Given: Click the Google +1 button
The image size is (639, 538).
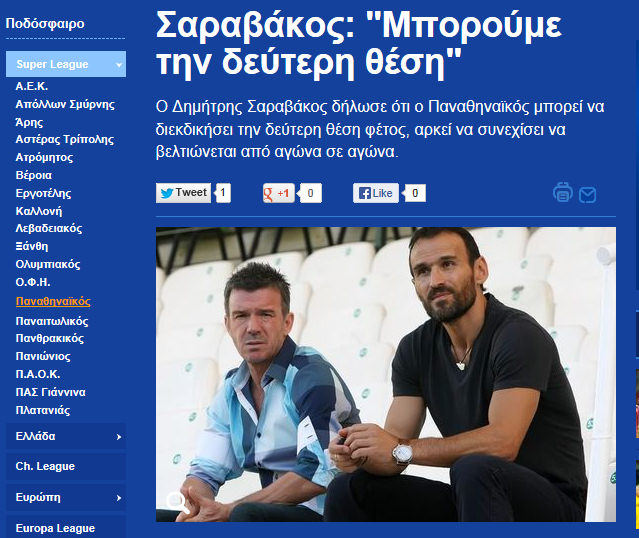Looking at the screenshot, I should (278, 193).
